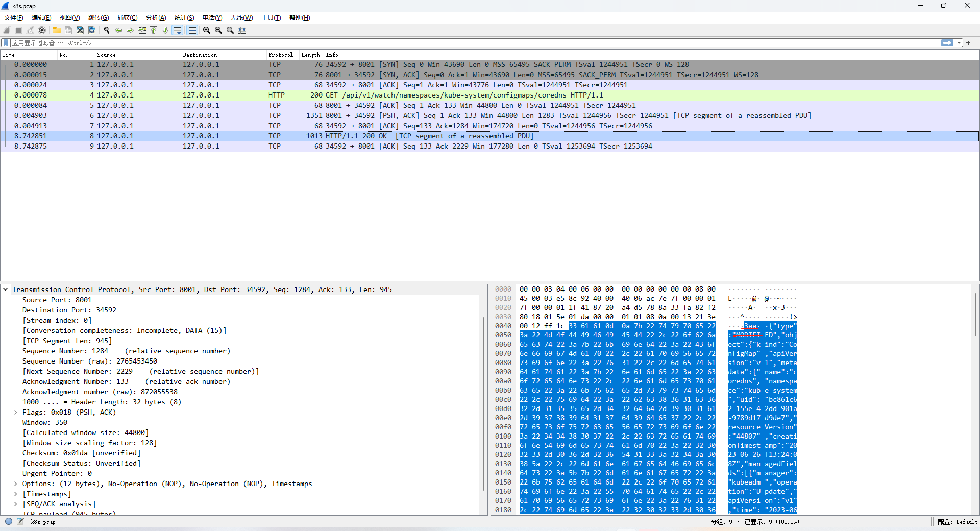Open the 工具(T) menu
Viewport: 980px width, 531px height.
[x=271, y=18]
